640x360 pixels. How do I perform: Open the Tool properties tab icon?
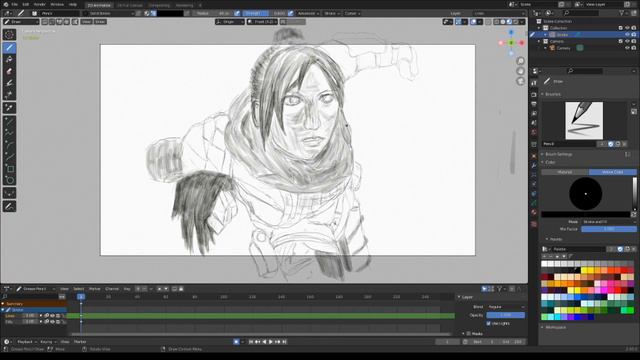534,83
